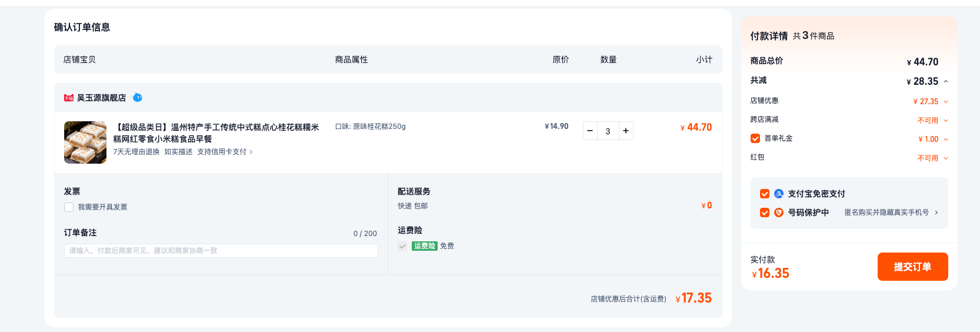Decrease quantity with the minus button
The width and height of the screenshot is (980, 332).
(x=590, y=131)
